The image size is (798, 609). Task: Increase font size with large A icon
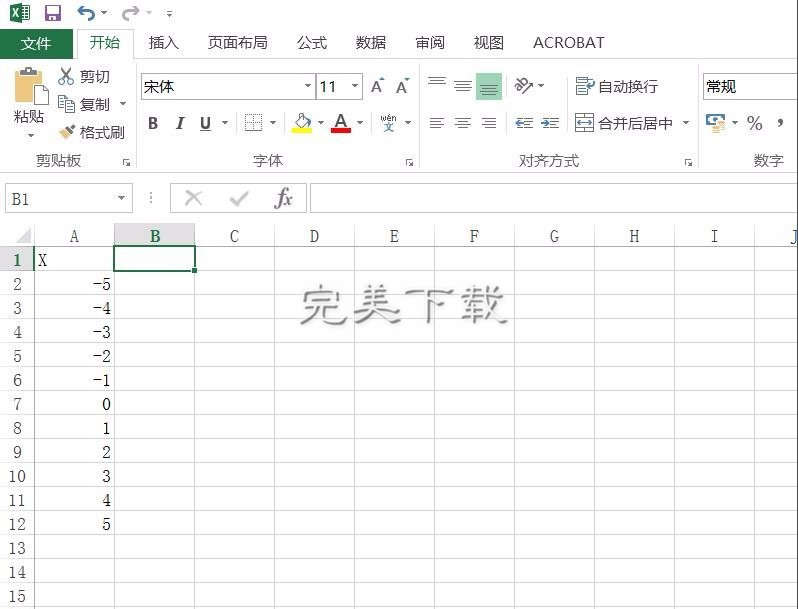pos(377,86)
